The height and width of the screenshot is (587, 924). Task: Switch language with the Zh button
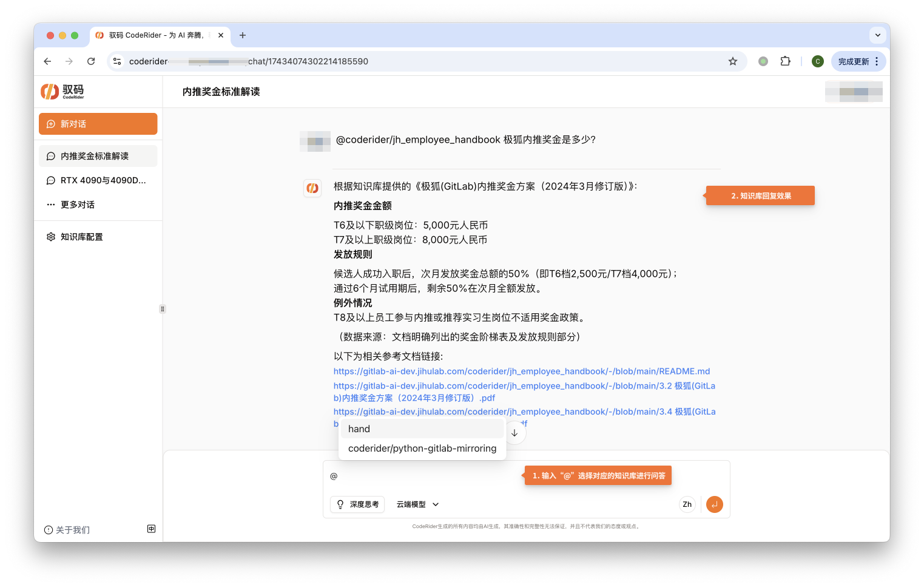(687, 504)
